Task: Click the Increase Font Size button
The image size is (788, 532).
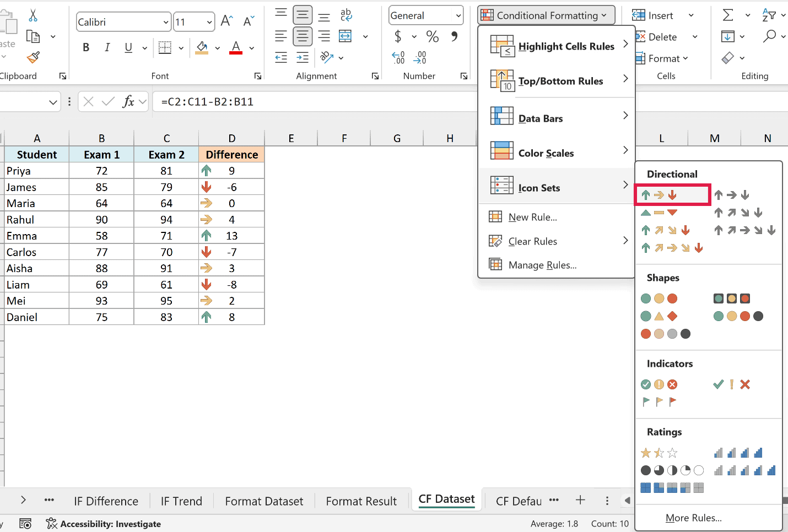Action: tap(226, 21)
